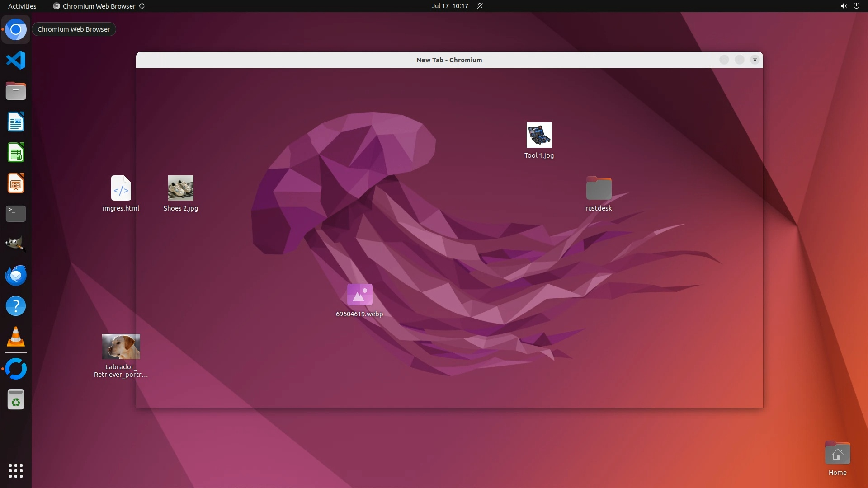Open the Trash dock icon
This screenshot has width=868, height=488.
tap(16, 400)
